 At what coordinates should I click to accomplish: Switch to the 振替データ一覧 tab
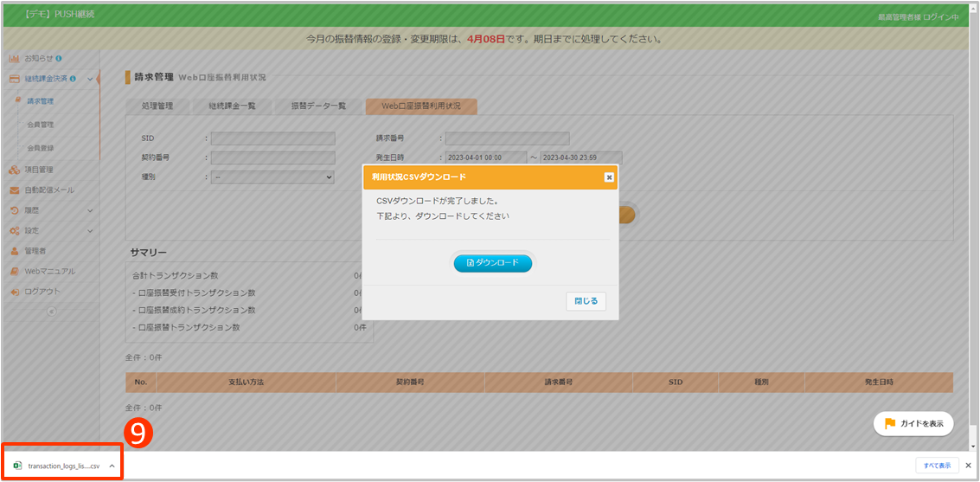coord(318,106)
